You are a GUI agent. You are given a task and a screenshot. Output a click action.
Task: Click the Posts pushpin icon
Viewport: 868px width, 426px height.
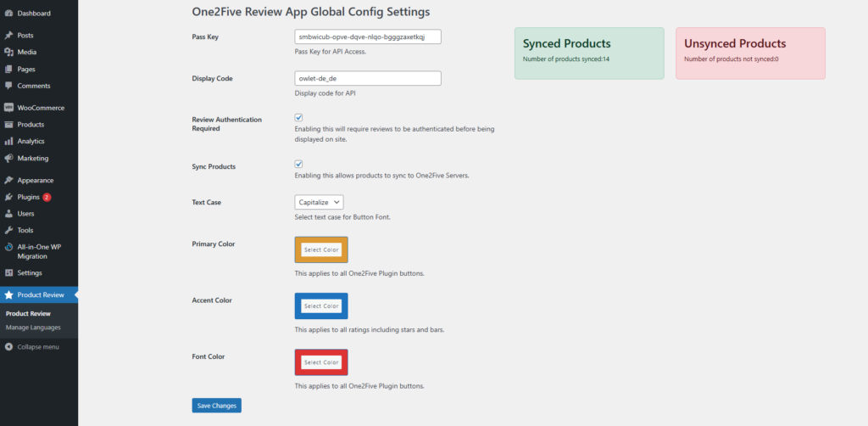coord(8,36)
